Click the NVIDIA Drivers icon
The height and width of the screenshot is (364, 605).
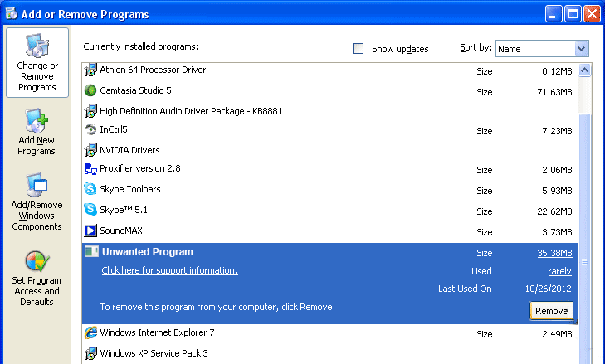click(x=90, y=150)
